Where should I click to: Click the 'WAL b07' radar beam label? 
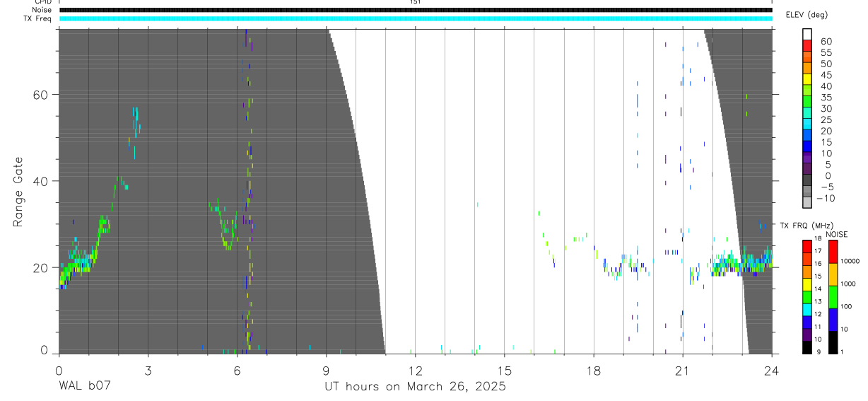point(85,386)
